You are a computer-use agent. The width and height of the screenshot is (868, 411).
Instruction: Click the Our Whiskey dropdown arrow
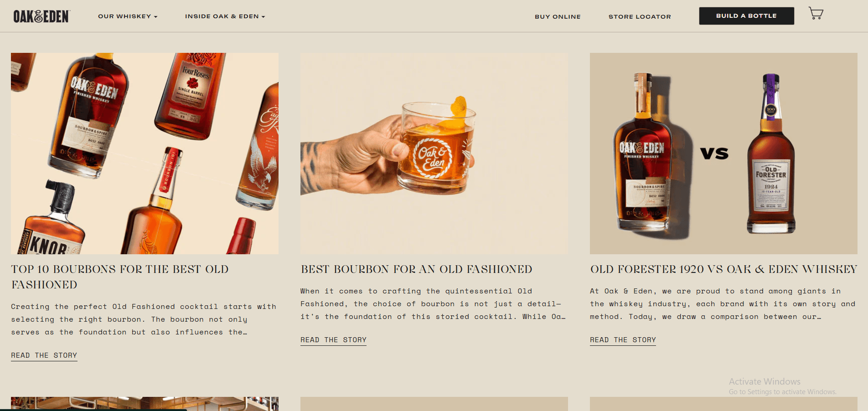pos(155,17)
